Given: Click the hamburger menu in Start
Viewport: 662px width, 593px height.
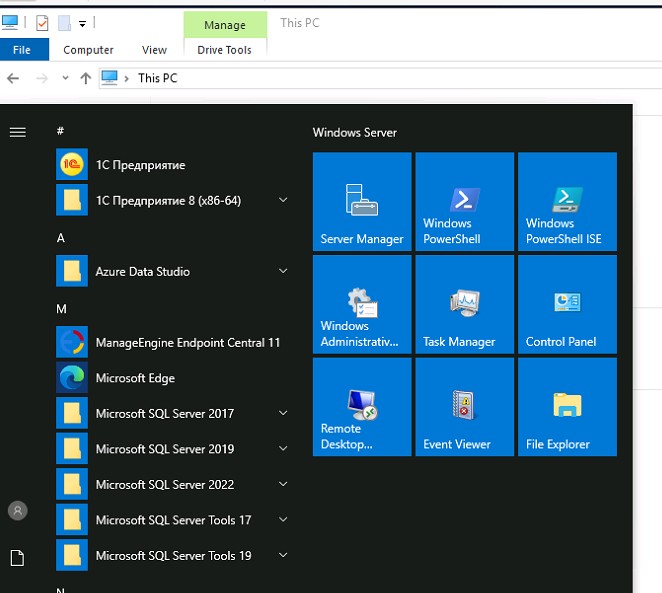Looking at the screenshot, I should 17,132.
